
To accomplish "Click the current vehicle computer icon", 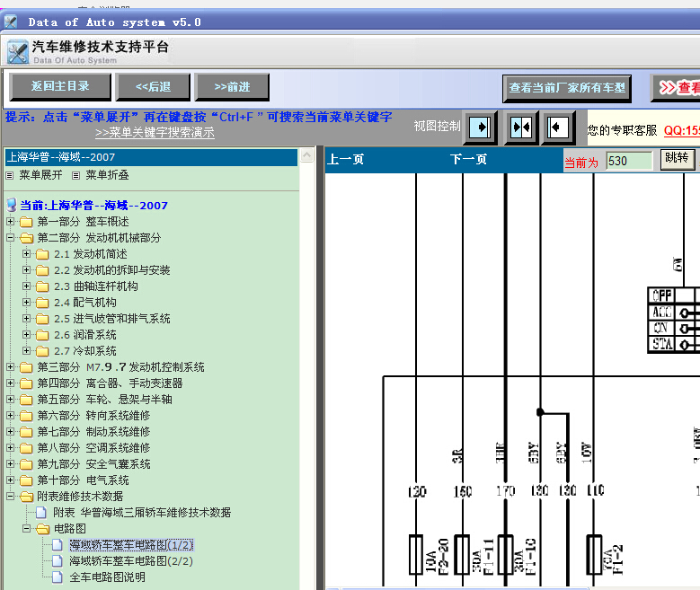I will tap(12, 206).
